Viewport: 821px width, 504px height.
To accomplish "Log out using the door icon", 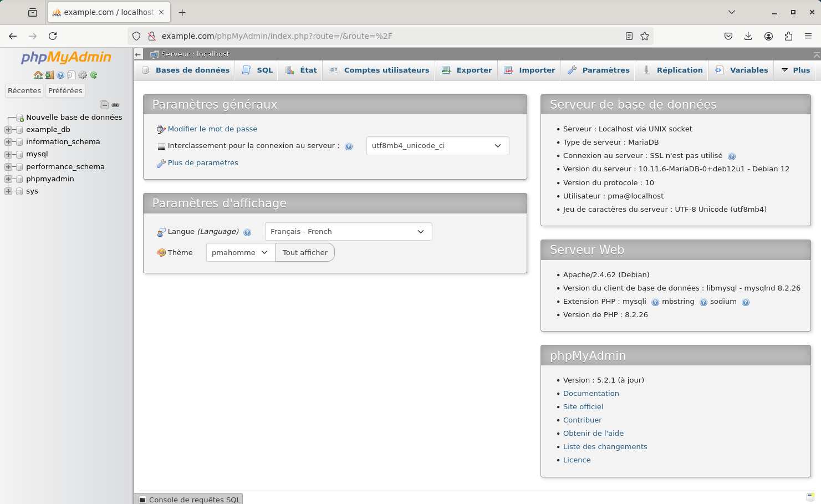I will click(x=49, y=75).
